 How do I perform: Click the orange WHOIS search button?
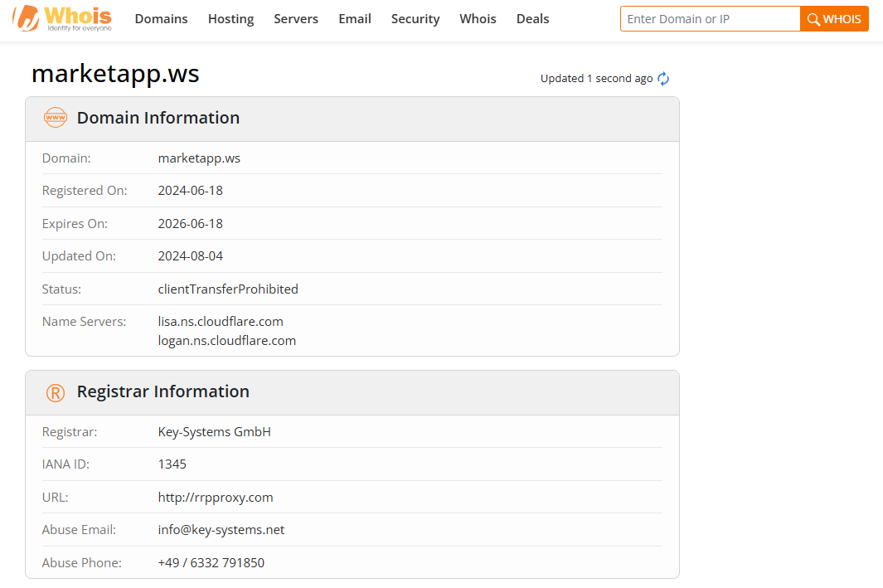[835, 19]
